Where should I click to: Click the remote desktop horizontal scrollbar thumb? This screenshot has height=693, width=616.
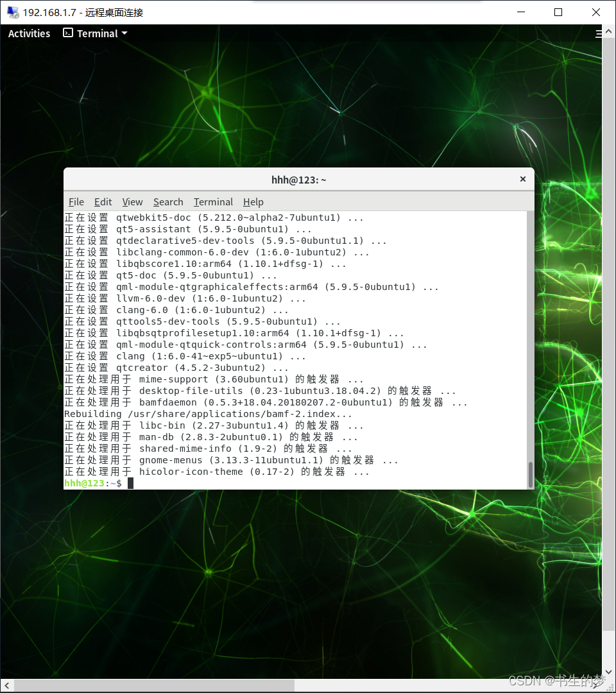click(154, 686)
